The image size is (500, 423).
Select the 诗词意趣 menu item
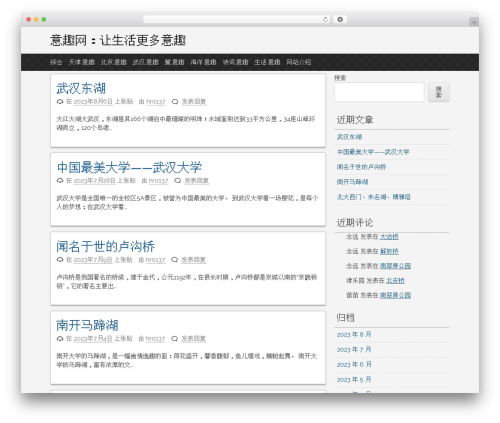click(x=235, y=62)
